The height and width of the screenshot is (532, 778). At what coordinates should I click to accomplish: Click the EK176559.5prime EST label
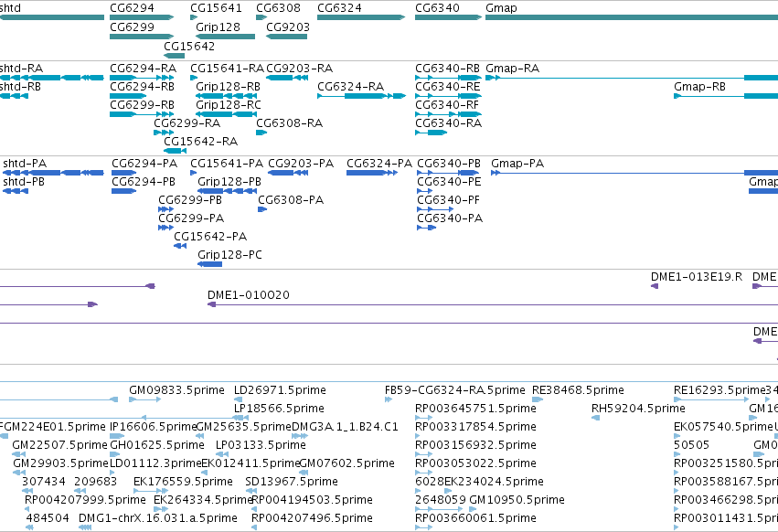click(x=183, y=482)
